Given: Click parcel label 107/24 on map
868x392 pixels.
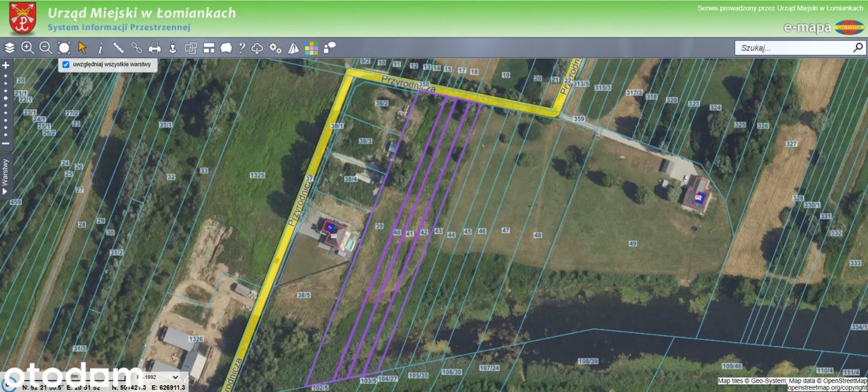Looking at the screenshot, I should tap(489, 368).
